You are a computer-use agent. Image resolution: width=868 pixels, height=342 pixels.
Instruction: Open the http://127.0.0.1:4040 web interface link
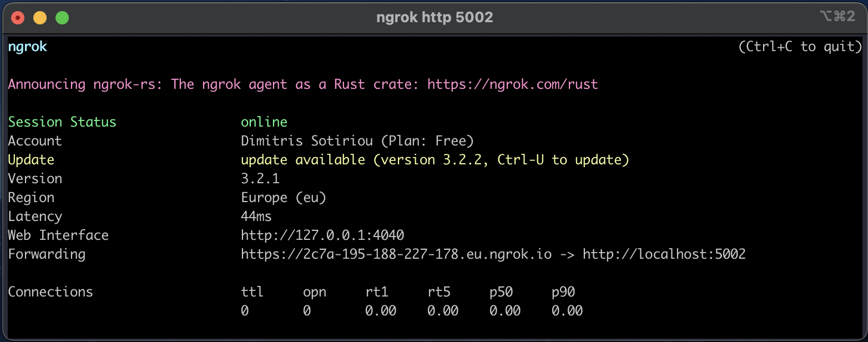[x=322, y=235]
